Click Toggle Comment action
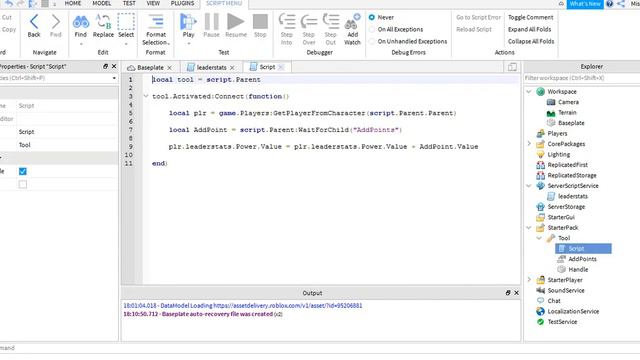Image resolution: width=640 pixels, height=360 pixels. point(531,17)
